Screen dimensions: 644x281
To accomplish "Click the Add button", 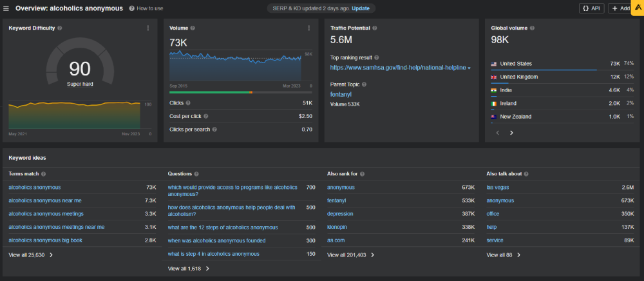I will click(x=620, y=8).
